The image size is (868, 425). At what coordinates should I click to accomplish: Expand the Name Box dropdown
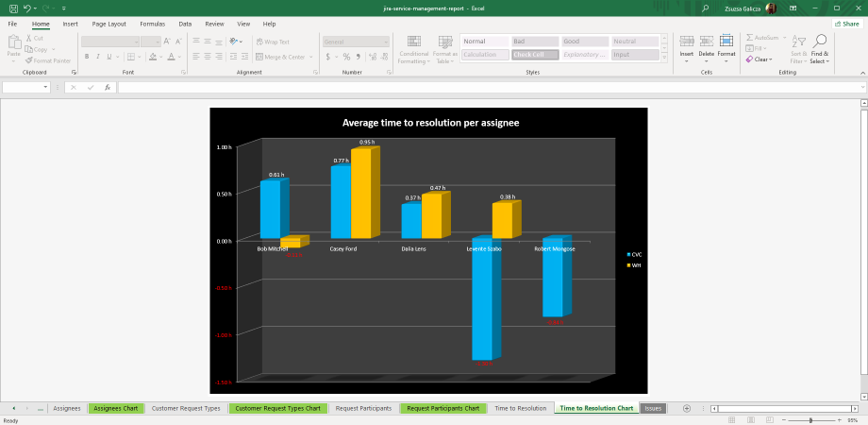[45, 87]
